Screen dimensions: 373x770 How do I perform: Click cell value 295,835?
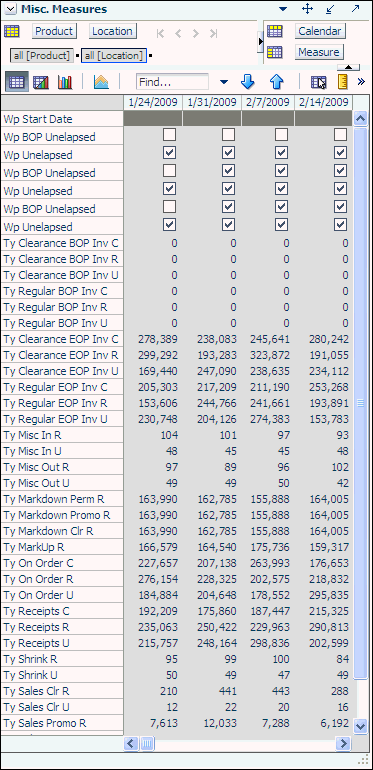[x=329, y=595]
